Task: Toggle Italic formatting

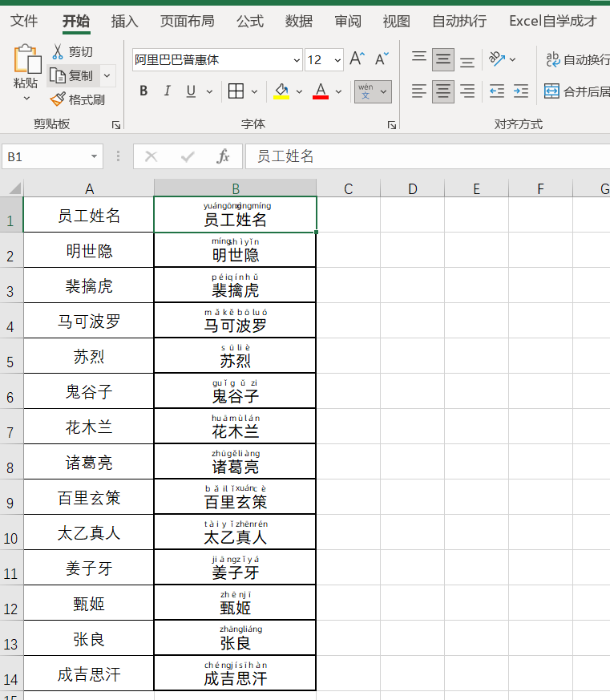Action: [167, 91]
